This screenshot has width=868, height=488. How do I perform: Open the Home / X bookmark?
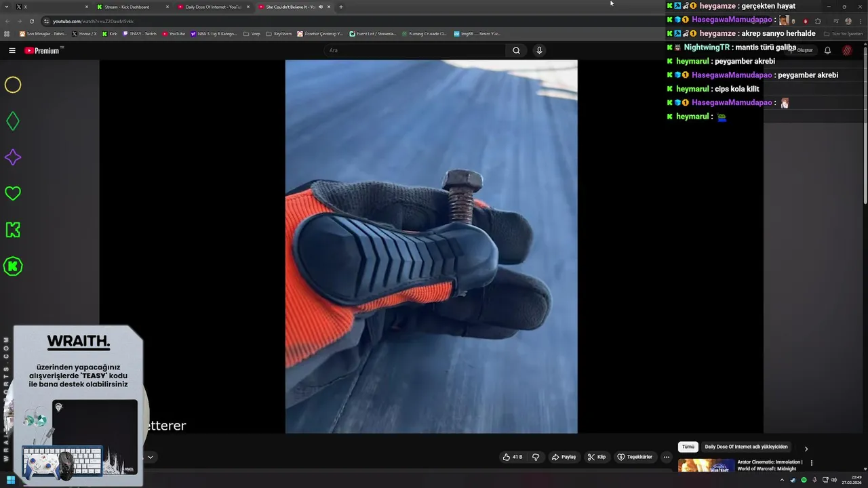(85, 33)
